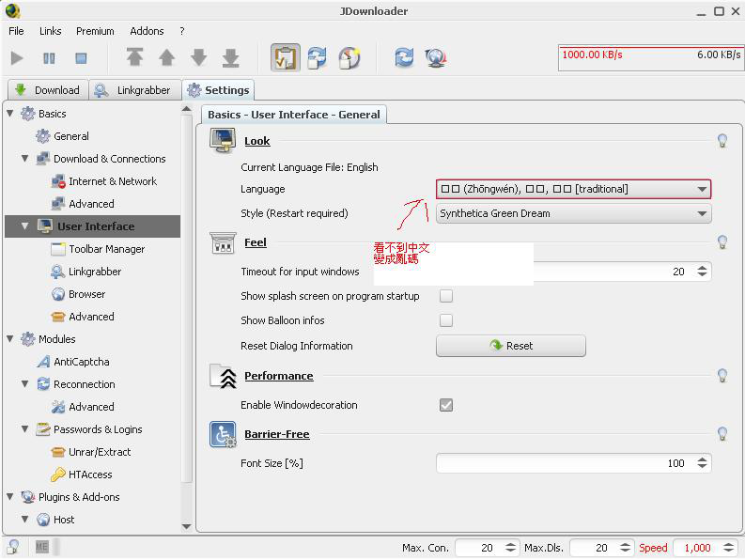Move selection to top arrow icon

coord(135,57)
